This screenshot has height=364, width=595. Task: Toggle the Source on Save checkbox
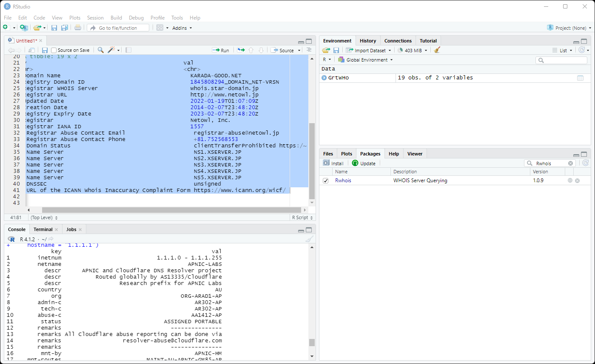tap(54, 50)
